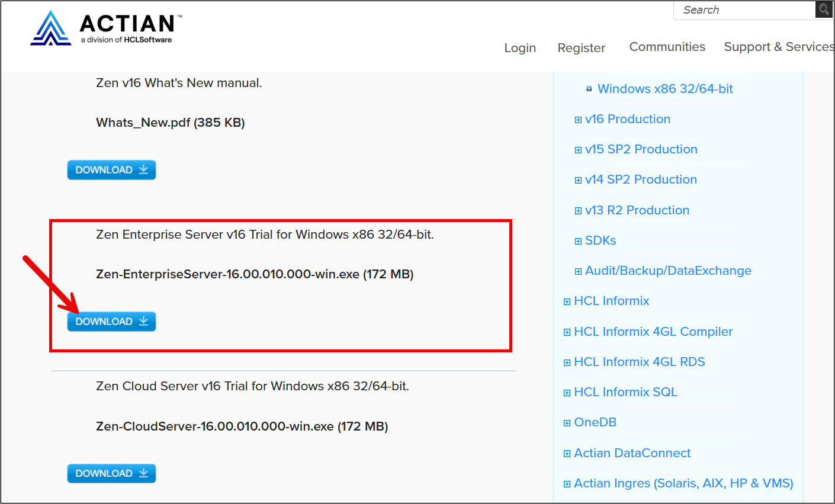Viewport: 835px width, 504px height.
Task: Click Zen Cloud Server v16 Trial description
Action: (x=252, y=386)
